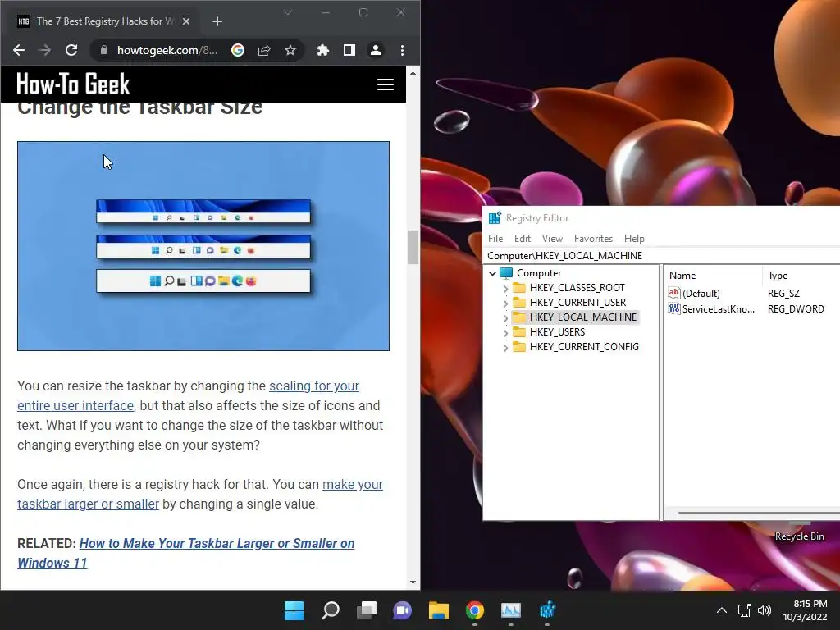Click the browser vertical scrollbar thumb
The width and height of the screenshot is (840, 630).
(413, 247)
